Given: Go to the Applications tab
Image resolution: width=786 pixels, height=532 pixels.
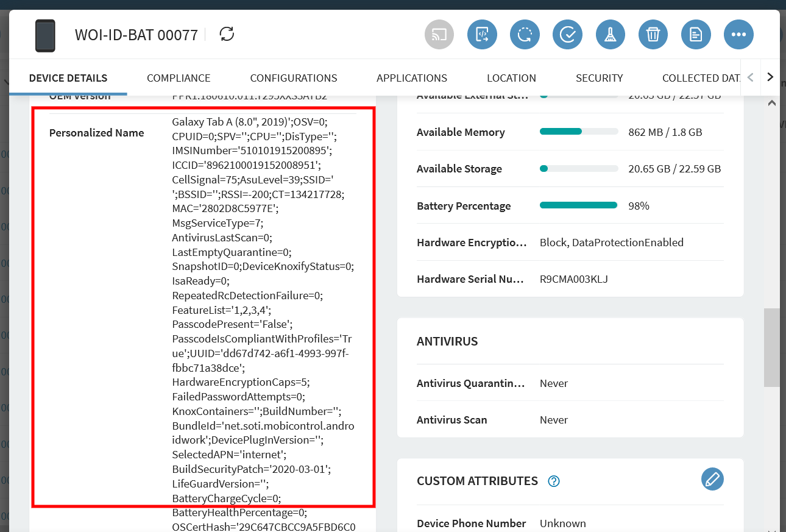Looking at the screenshot, I should (412, 78).
